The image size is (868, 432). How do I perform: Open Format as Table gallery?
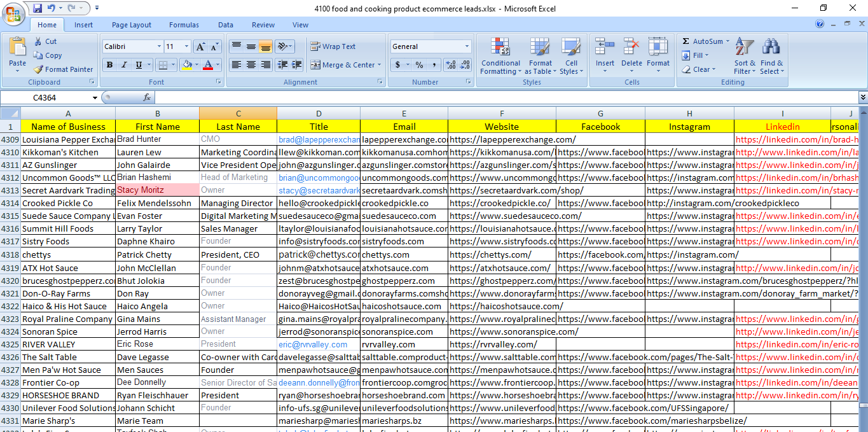(540, 56)
